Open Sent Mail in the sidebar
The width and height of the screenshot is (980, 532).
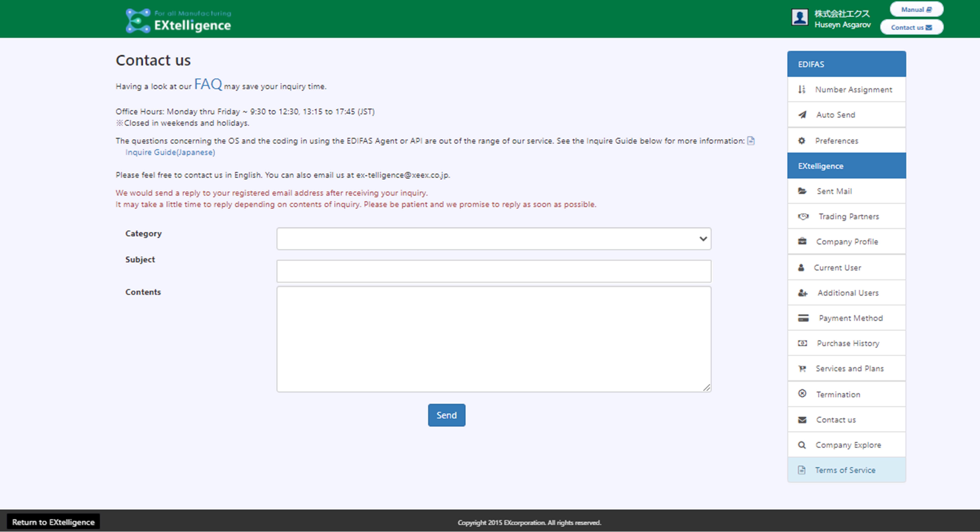coord(846,191)
